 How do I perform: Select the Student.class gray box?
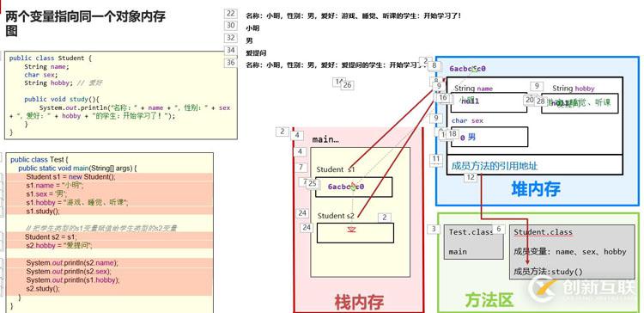point(572,252)
